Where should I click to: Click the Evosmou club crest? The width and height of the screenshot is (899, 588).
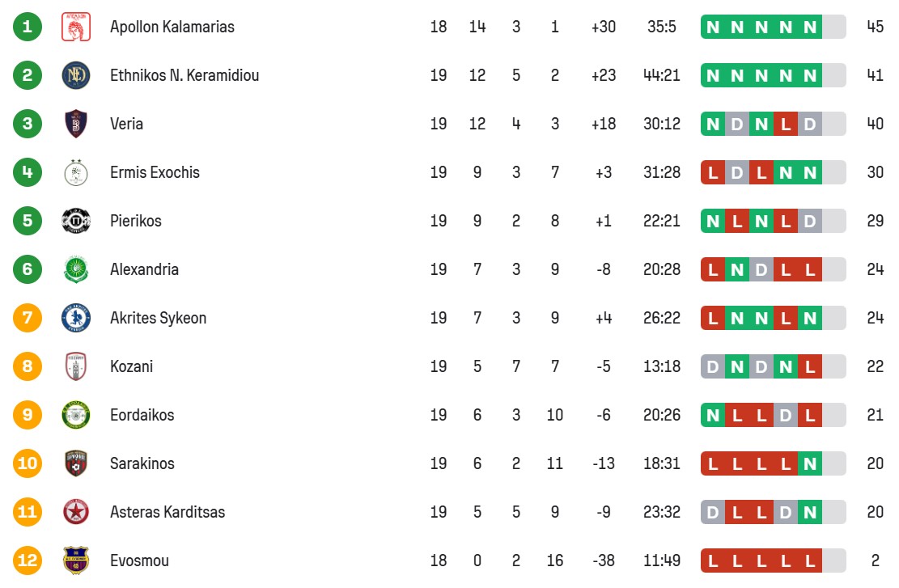click(76, 561)
